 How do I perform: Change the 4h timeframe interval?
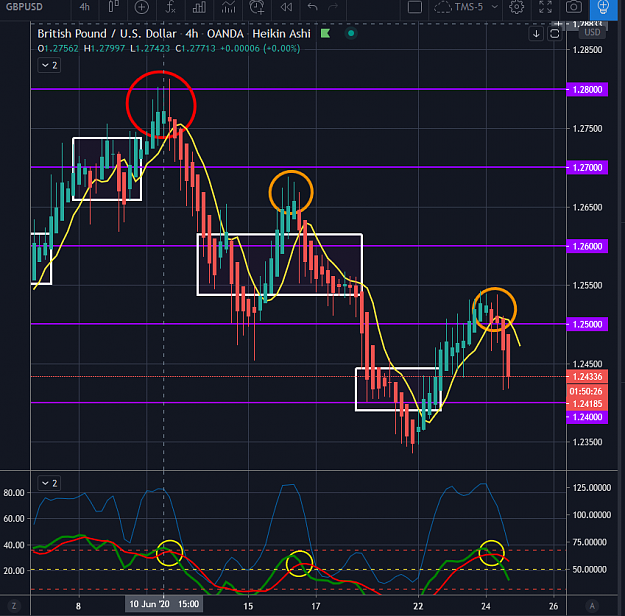(84, 7)
